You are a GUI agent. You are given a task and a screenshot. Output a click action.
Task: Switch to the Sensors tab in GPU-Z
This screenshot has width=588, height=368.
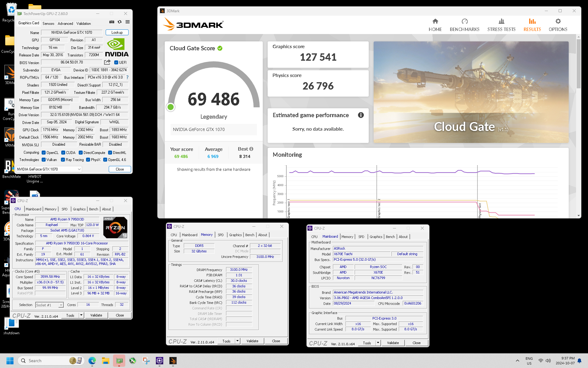pyautogui.click(x=48, y=24)
